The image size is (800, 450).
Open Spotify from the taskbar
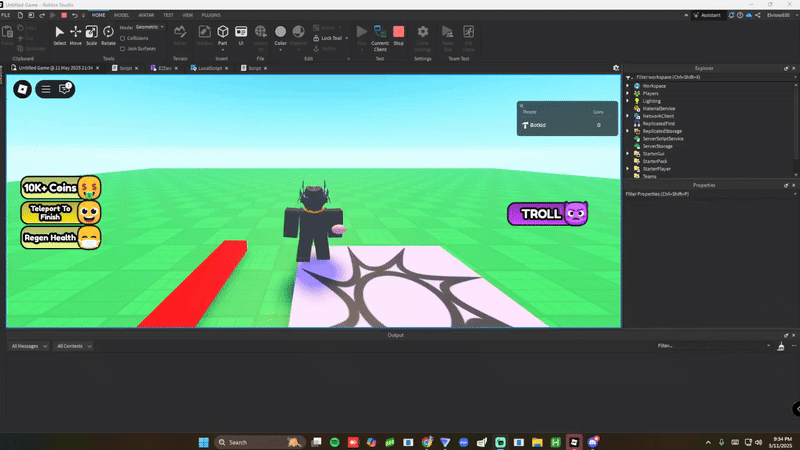point(335,442)
